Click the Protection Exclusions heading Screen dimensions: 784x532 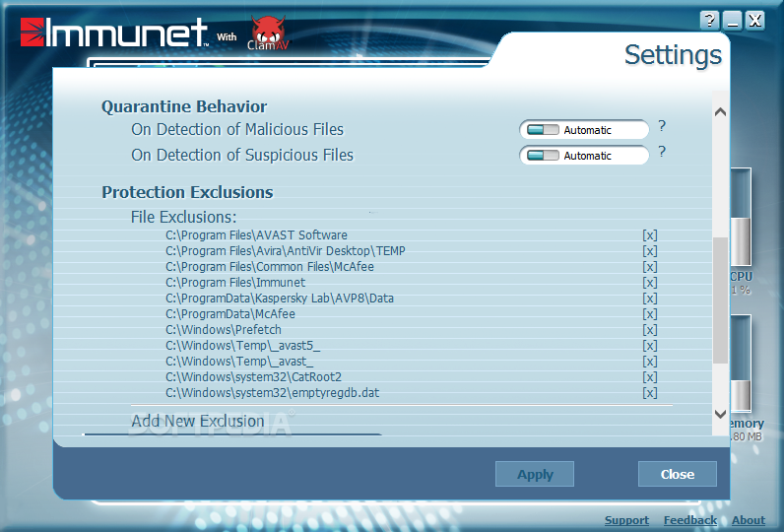187,192
